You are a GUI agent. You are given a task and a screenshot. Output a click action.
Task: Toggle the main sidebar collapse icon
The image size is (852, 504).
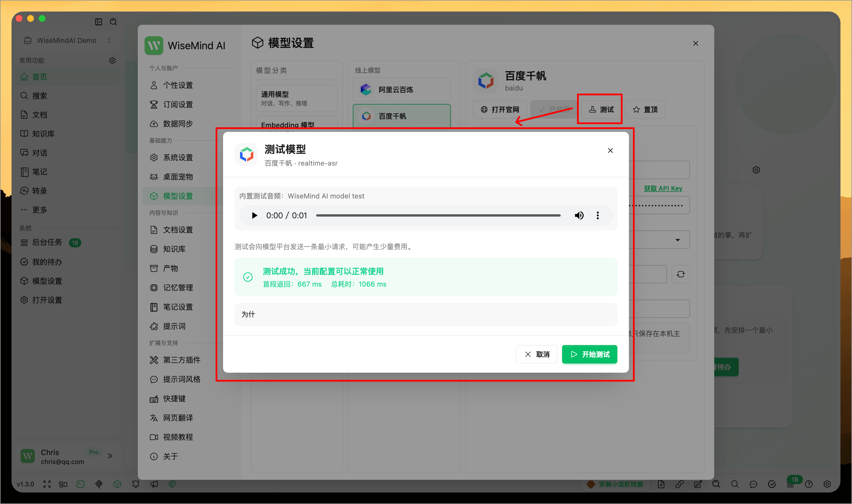99,22
